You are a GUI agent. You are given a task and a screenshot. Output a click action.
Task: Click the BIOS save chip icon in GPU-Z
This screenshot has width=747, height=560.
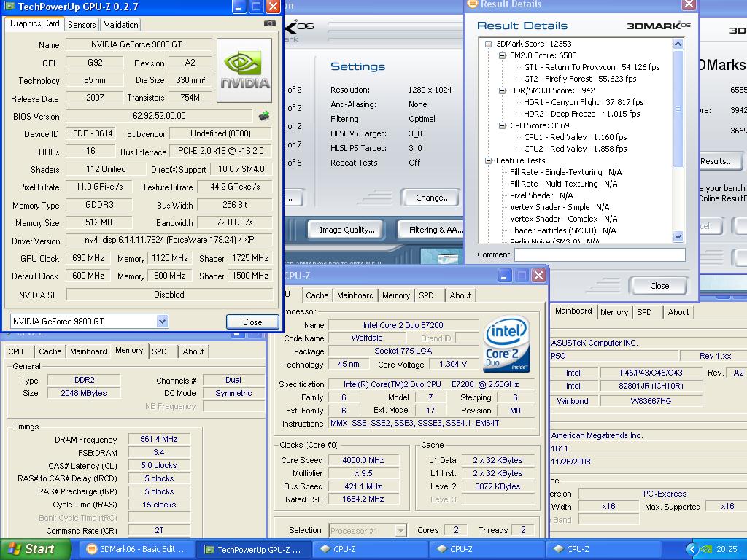point(264,115)
